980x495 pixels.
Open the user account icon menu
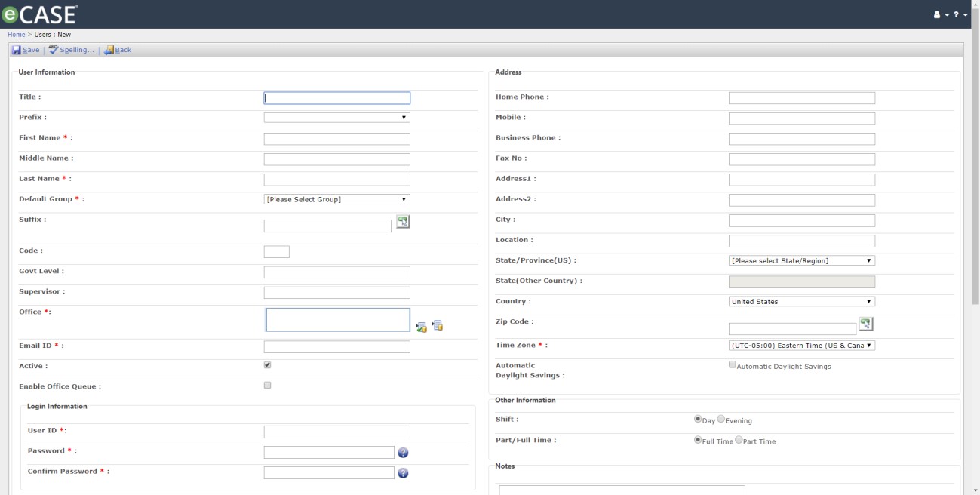coord(940,14)
